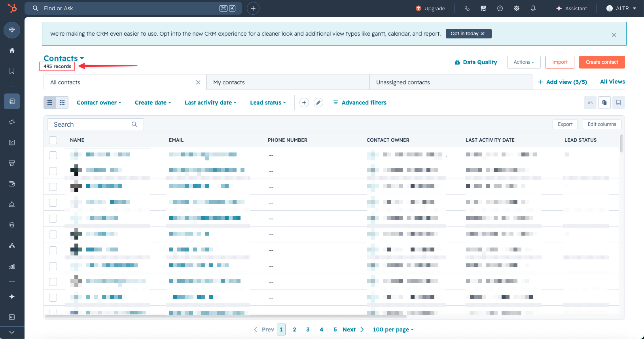Click the plus quick-create button in top bar
This screenshot has height=339, width=644.
tap(253, 8)
